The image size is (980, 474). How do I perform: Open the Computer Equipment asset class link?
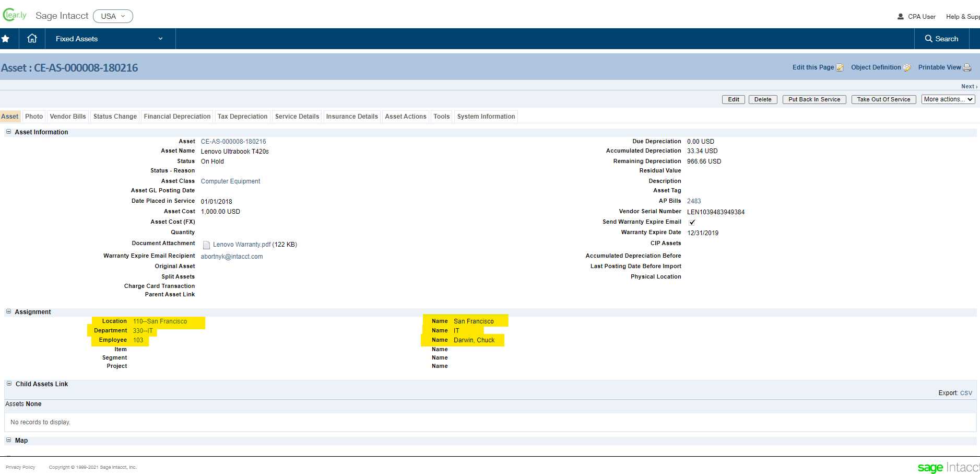pyautogui.click(x=230, y=181)
